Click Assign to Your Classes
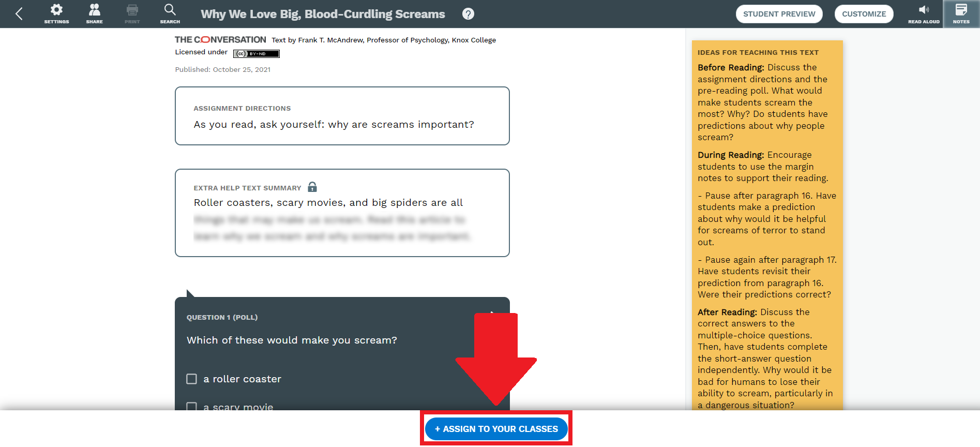The height and width of the screenshot is (447, 980). click(x=496, y=429)
